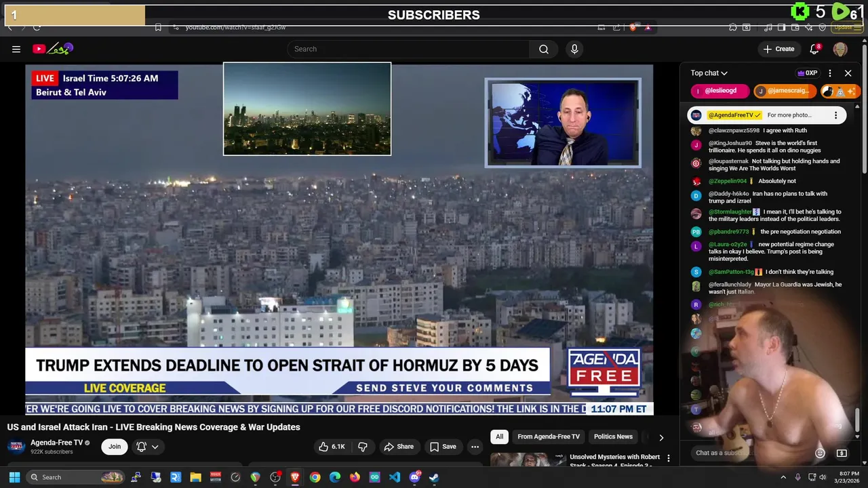Viewport: 868px width, 488px height.
Task: Show more filter chips with right arrow
Action: point(661,437)
